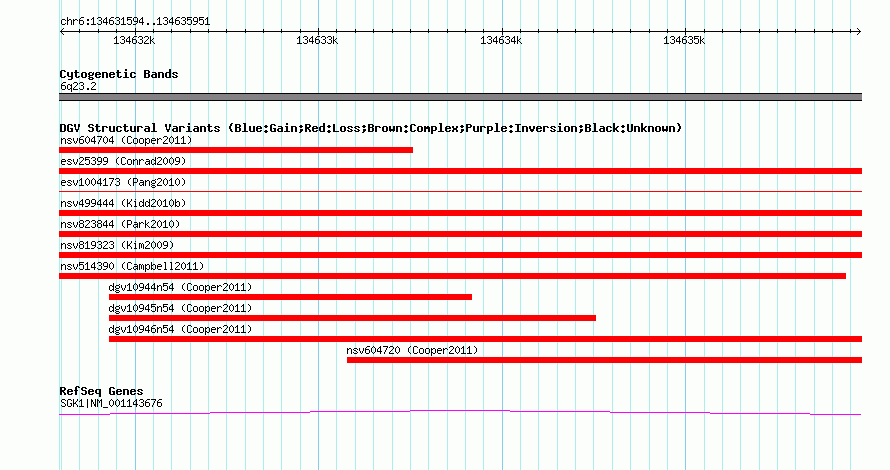Click the left arrowhead of the ruler
The height and width of the screenshot is (470, 890).
[62, 32]
